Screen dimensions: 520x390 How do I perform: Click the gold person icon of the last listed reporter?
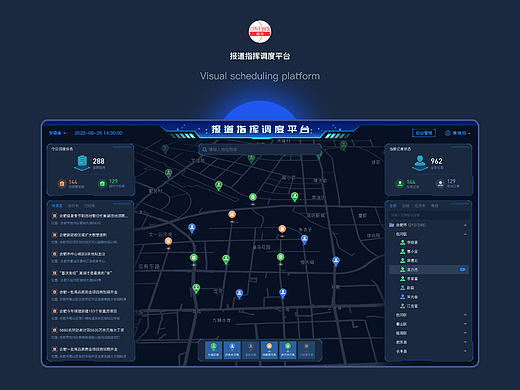[x=403, y=306]
